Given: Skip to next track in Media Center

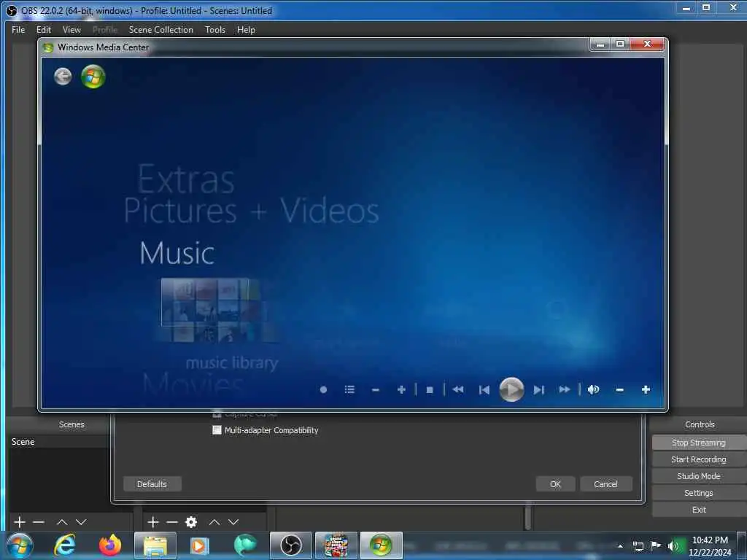Looking at the screenshot, I should (x=539, y=390).
